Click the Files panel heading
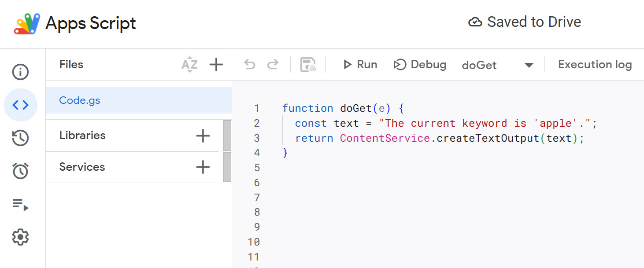The height and width of the screenshot is (268, 644). 71,64
